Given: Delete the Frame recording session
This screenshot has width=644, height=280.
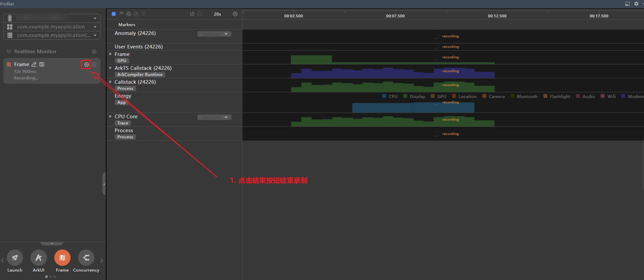Looking at the screenshot, I should pos(94,65).
